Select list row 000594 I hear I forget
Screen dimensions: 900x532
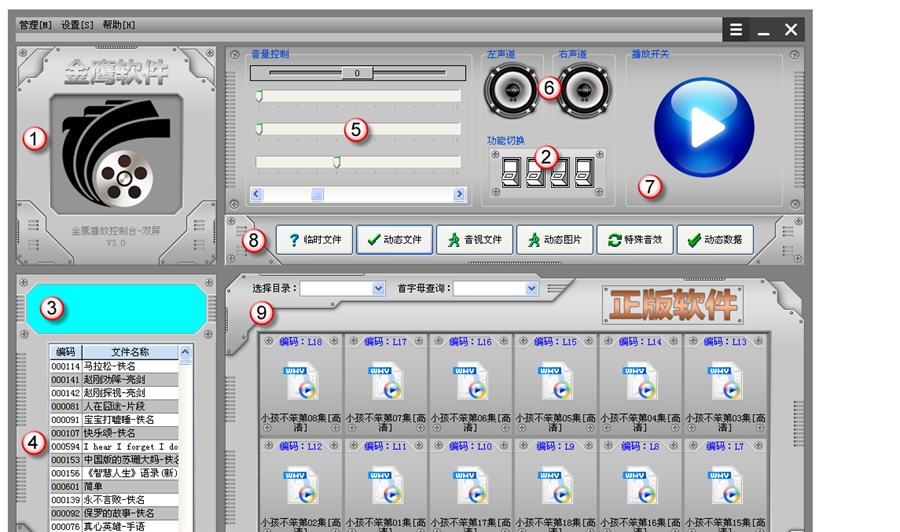point(115,446)
